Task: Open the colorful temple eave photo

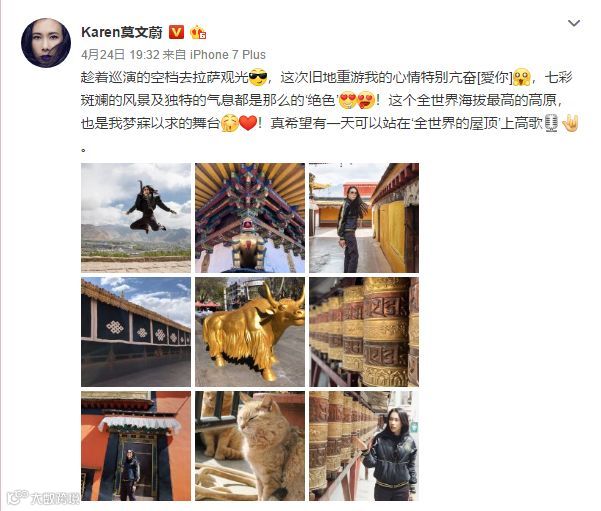Action: (x=250, y=218)
